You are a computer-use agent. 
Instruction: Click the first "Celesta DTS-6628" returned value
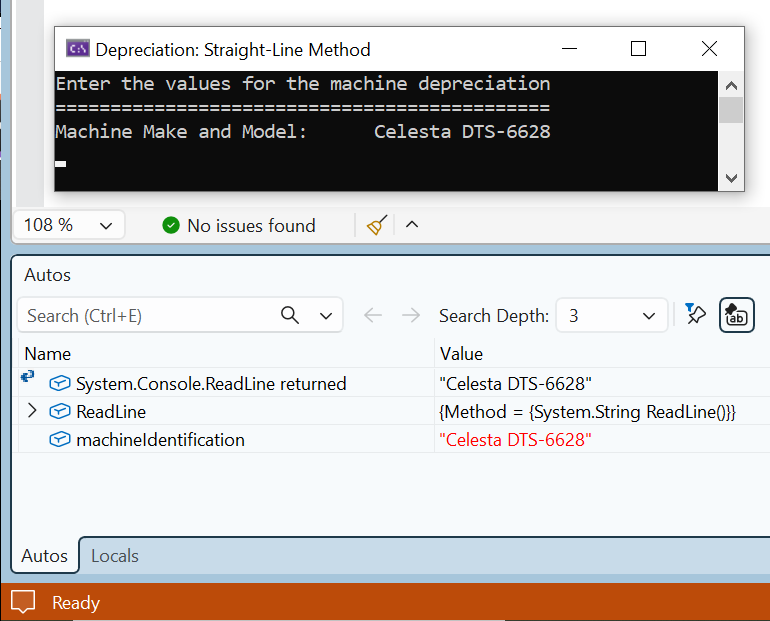click(x=515, y=383)
